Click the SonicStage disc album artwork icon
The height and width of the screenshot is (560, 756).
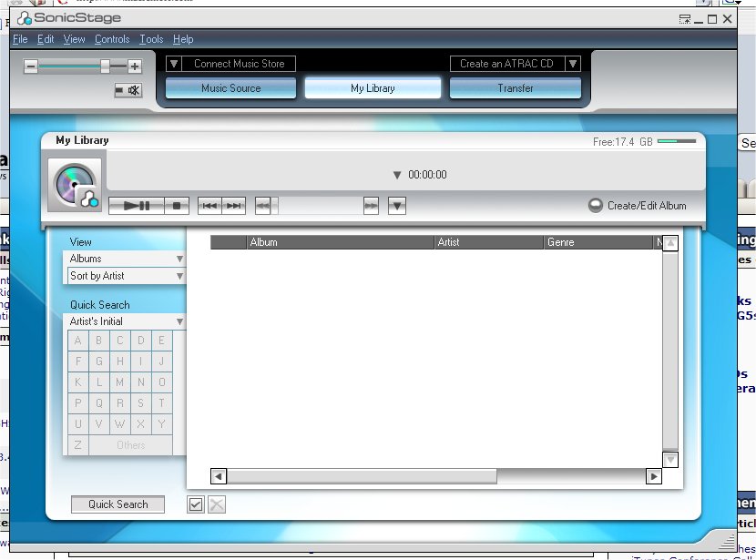click(75, 185)
